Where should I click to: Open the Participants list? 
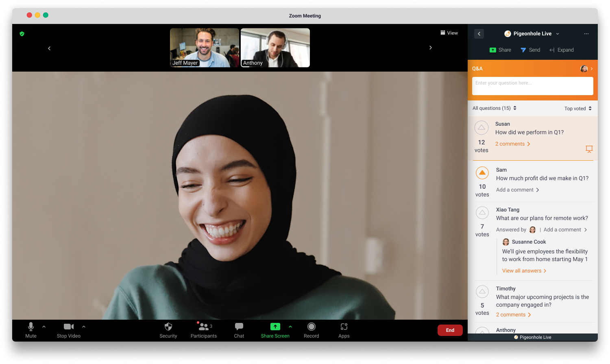(x=204, y=330)
